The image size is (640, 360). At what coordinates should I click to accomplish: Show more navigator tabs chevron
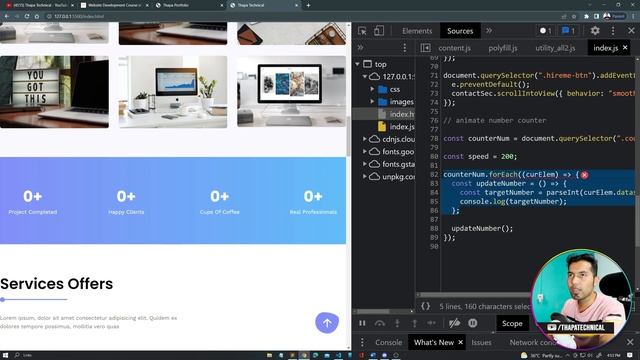pyautogui.click(x=360, y=48)
